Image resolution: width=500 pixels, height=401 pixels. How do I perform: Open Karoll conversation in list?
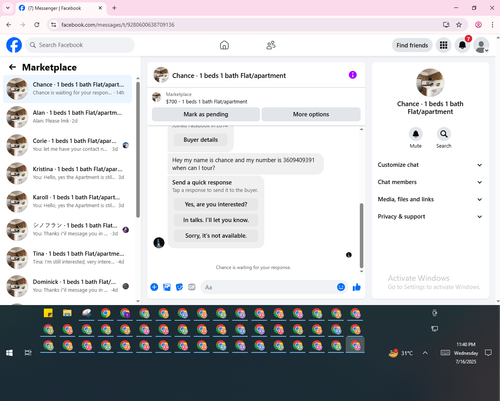(x=68, y=201)
